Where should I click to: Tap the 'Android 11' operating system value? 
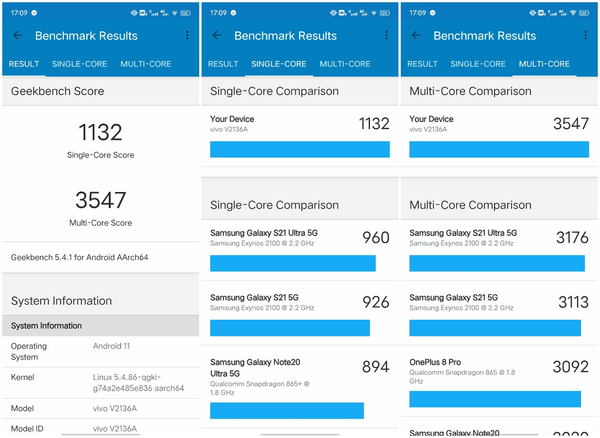click(x=111, y=346)
